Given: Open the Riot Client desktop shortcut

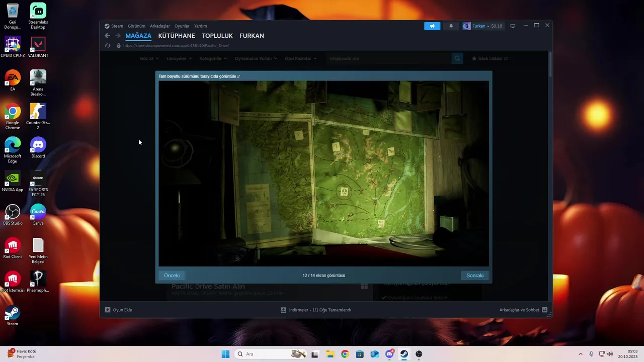Looking at the screenshot, I should point(13,248).
